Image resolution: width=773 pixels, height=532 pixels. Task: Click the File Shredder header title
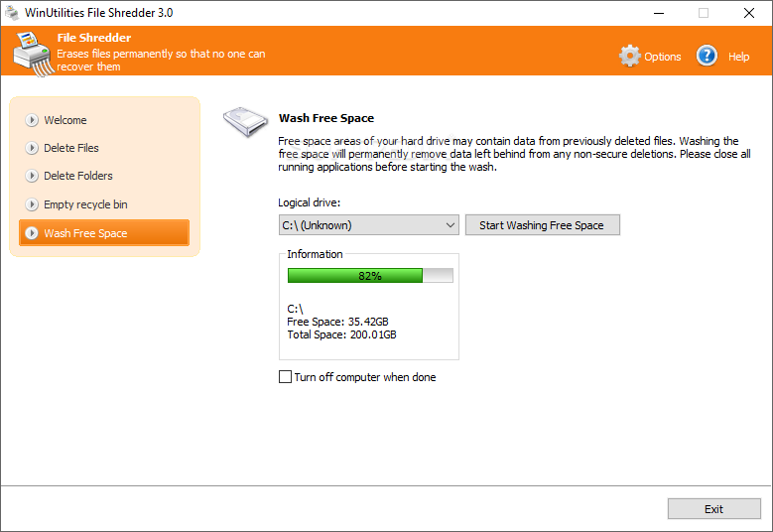tap(93, 38)
